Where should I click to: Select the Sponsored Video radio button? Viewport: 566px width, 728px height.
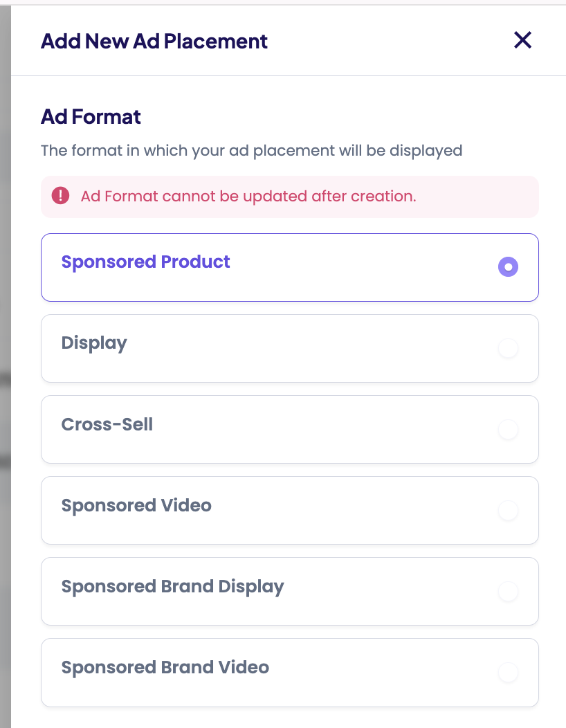tap(508, 511)
